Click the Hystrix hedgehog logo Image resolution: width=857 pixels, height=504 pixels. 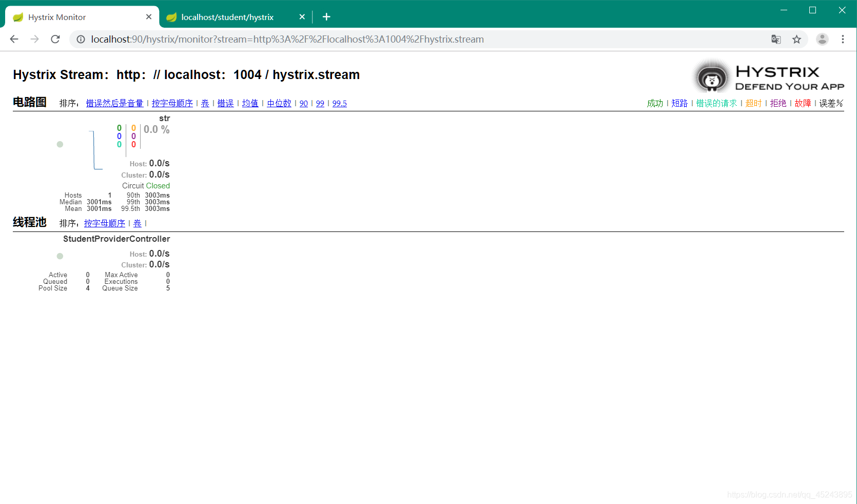coord(711,77)
